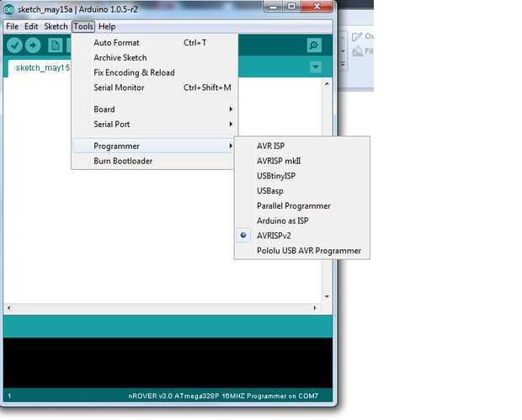Click the New sketch page icon

coord(55,45)
